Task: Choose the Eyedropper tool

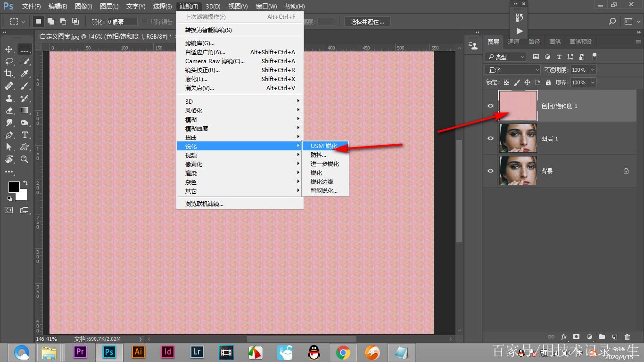Action: tap(25, 74)
